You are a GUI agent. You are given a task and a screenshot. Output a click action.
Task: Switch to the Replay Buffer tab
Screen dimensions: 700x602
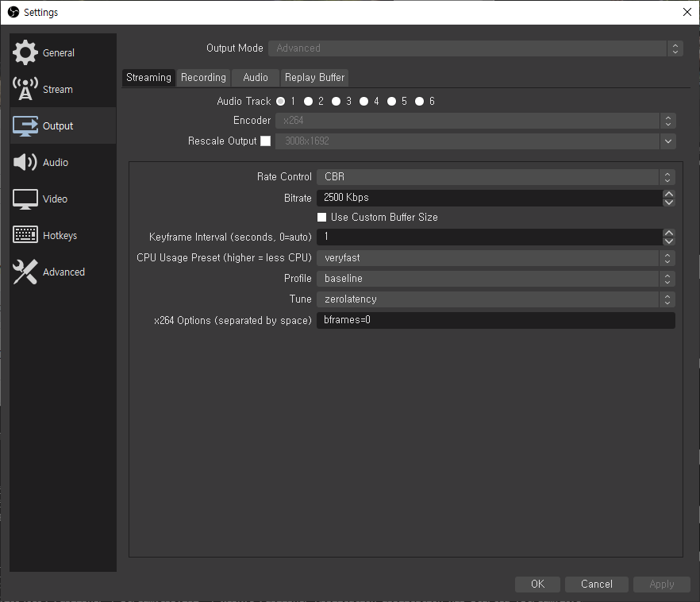click(313, 77)
